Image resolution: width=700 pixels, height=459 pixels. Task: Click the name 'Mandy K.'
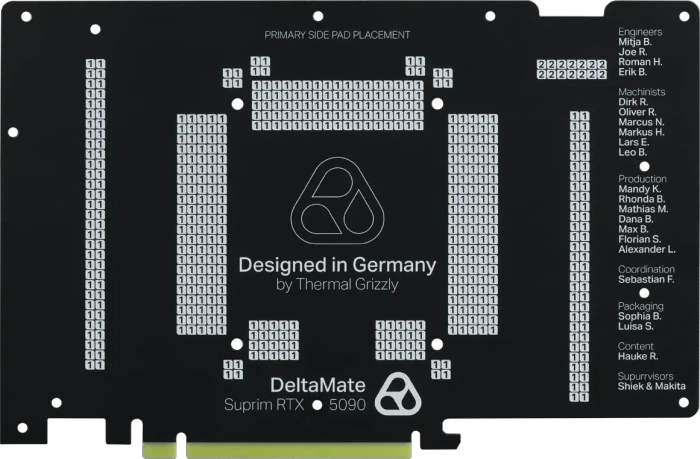point(640,189)
